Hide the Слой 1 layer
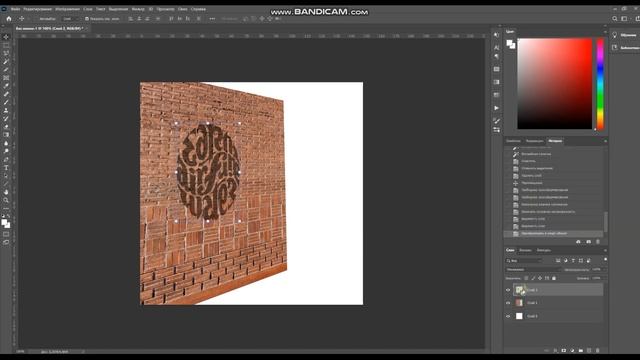 (x=508, y=303)
